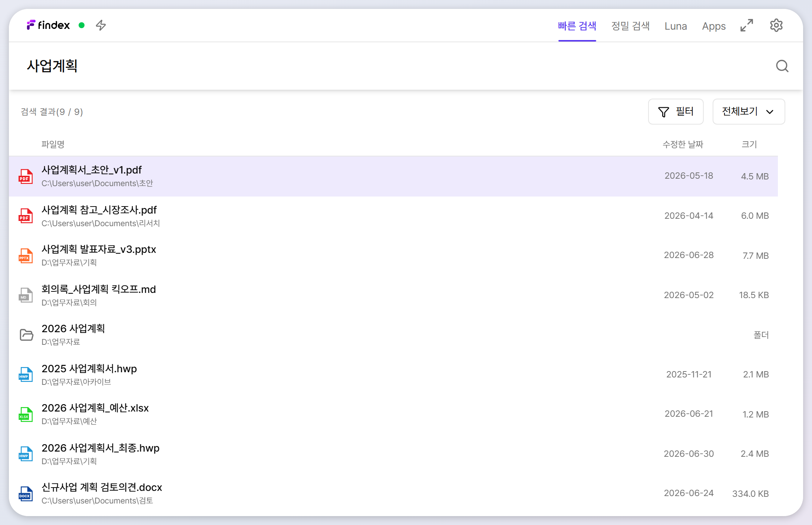Select folder name 2026 사업계획
812x525 pixels.
(x=73, y=328)
